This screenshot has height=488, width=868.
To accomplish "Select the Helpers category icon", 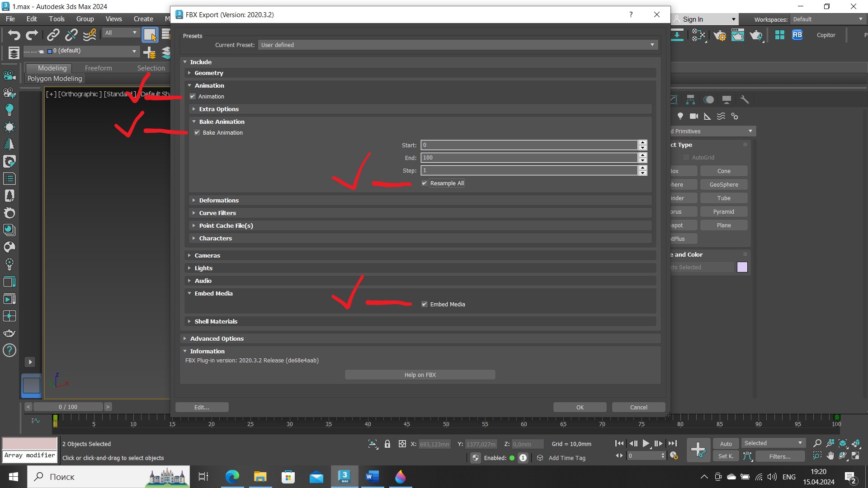I will point(708,116).
